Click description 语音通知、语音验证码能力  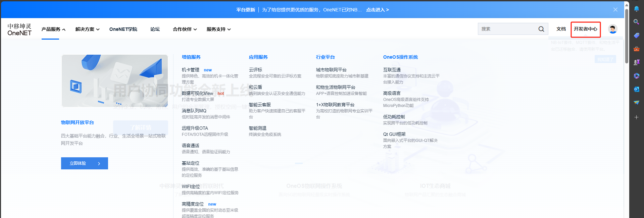point(206,152)
